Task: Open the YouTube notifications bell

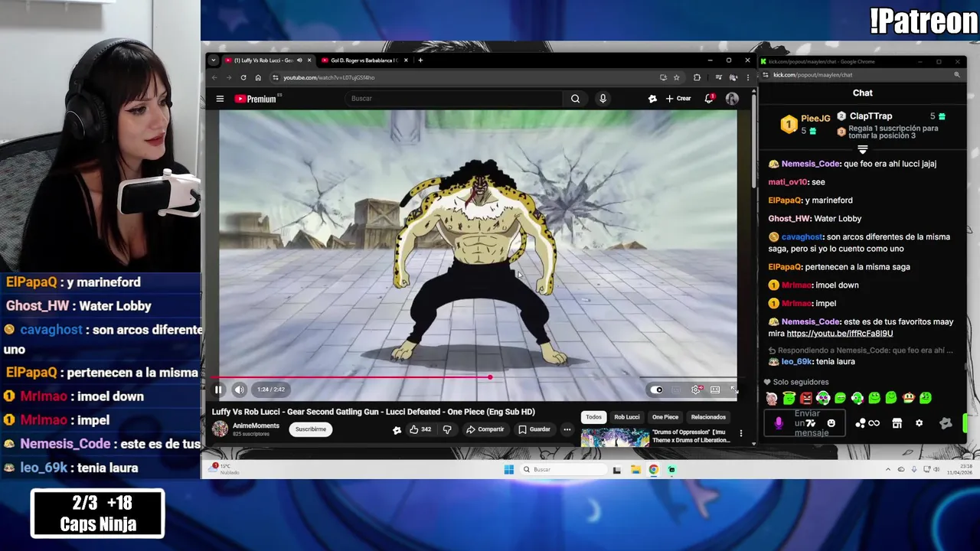Action: [709, 99]
